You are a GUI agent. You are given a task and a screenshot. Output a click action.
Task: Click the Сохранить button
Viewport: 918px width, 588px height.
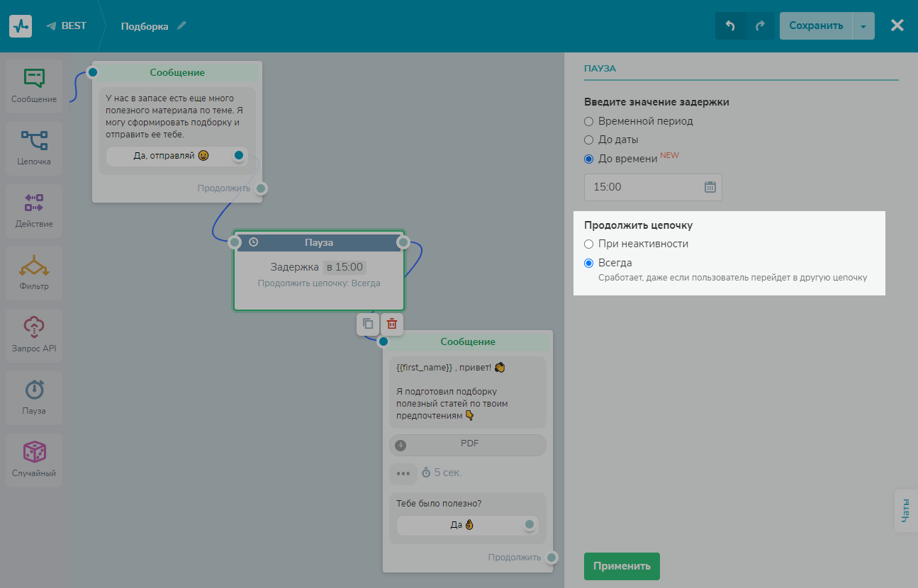click(x=815, y=26)
